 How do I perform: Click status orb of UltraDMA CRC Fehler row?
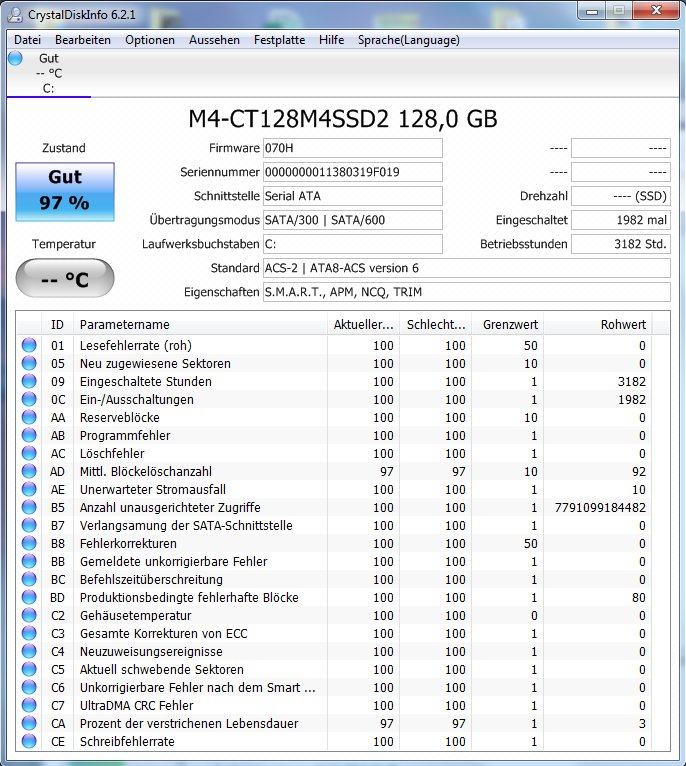tap(29, 705)
